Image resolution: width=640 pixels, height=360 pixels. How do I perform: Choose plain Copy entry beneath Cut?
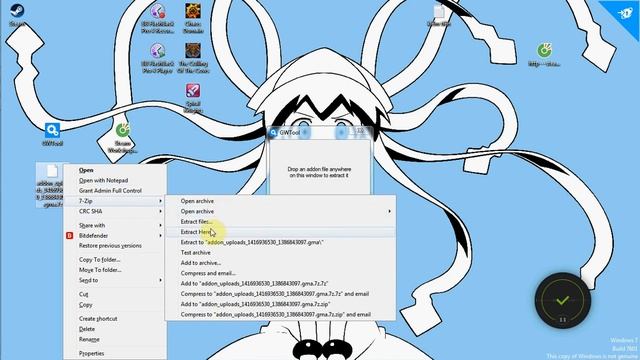click(86, 305)
